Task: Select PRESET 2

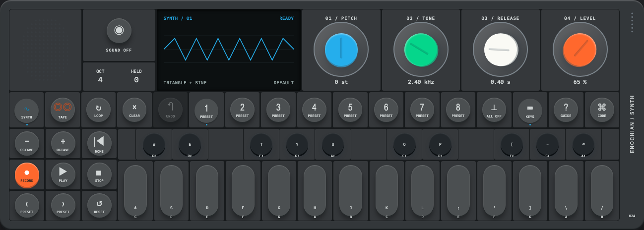Action: click(242, 110)
